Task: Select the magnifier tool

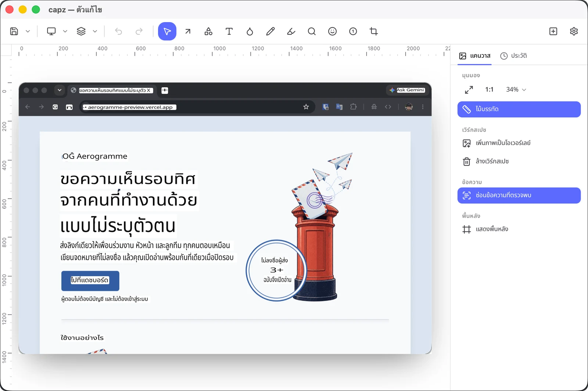Action: click(x=312, y=31)
